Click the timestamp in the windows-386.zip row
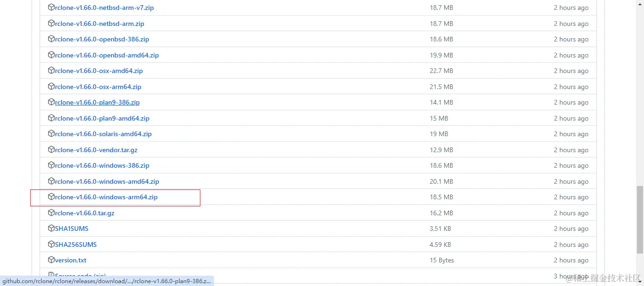The width and height of the screenshot is (644, 286). [571, 165]
